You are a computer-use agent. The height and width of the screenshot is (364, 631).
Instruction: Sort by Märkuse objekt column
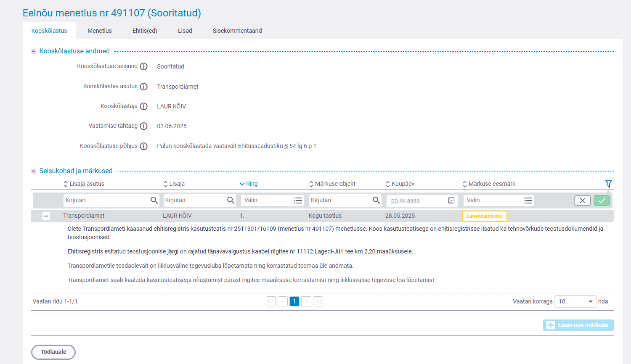[x=332, y=184]
